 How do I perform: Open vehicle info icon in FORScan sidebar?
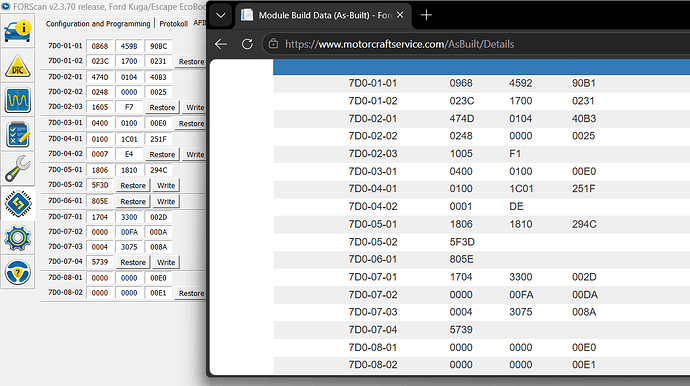(x=18, y=31)
